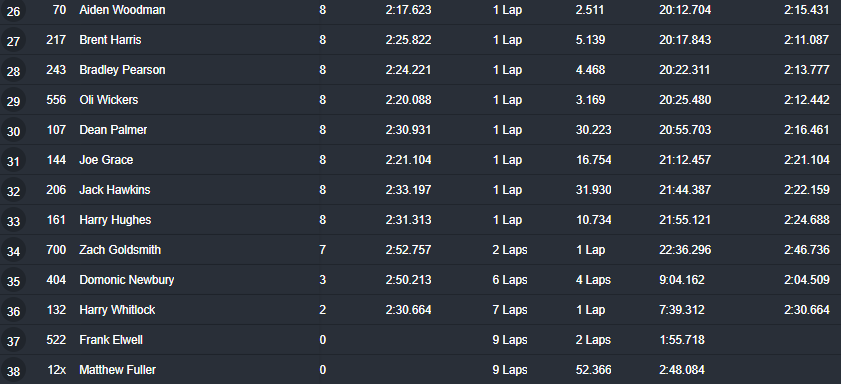Open driver Aiden Woodman

pos(122,10)
